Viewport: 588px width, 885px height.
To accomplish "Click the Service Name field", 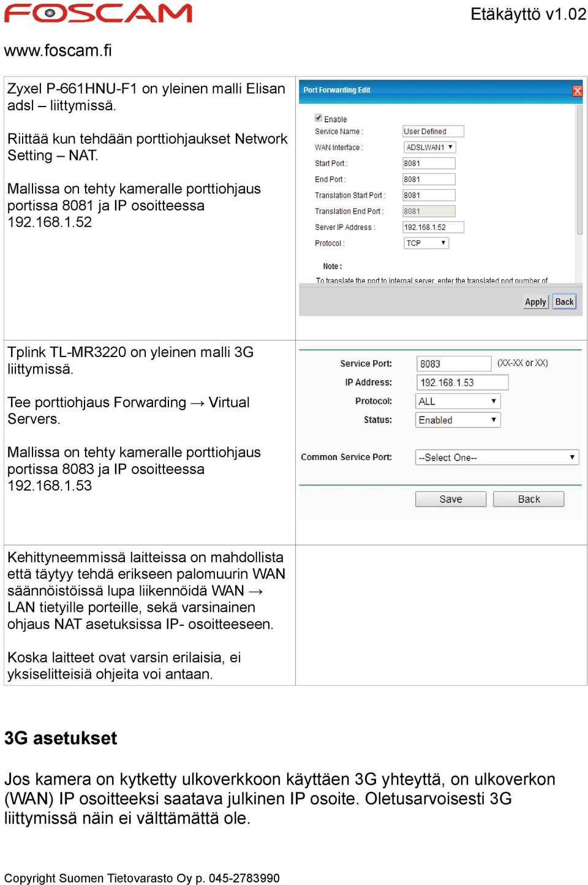I will [433, 131].
